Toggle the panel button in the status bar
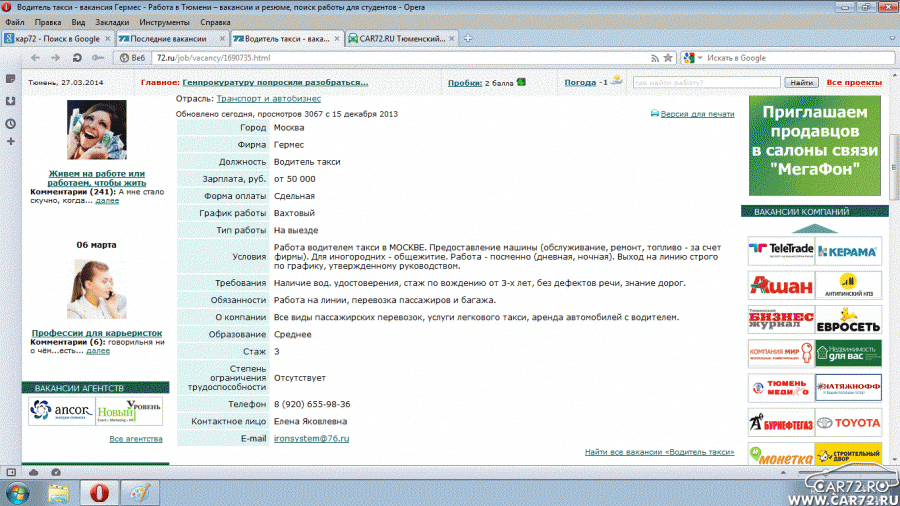Image resolution: width=900 pixels, height=506 pixels. click(x=11, y=472)
